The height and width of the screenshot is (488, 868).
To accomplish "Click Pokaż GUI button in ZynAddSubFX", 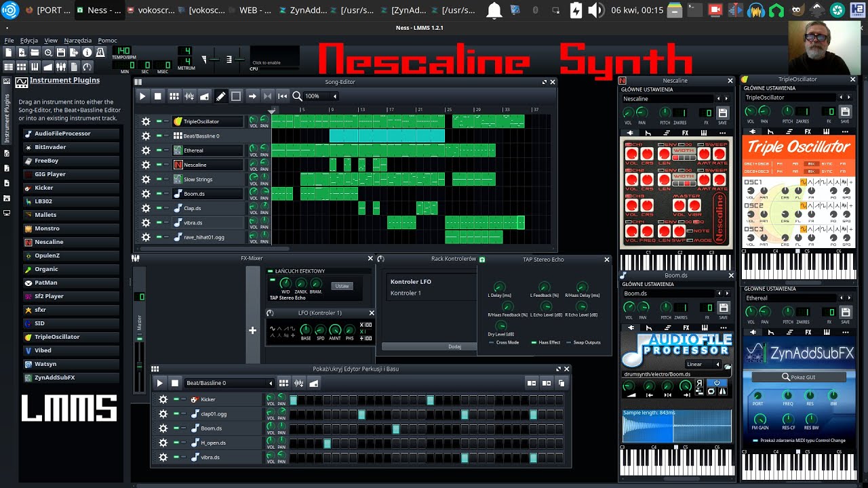I will click(x=798, y=377).
